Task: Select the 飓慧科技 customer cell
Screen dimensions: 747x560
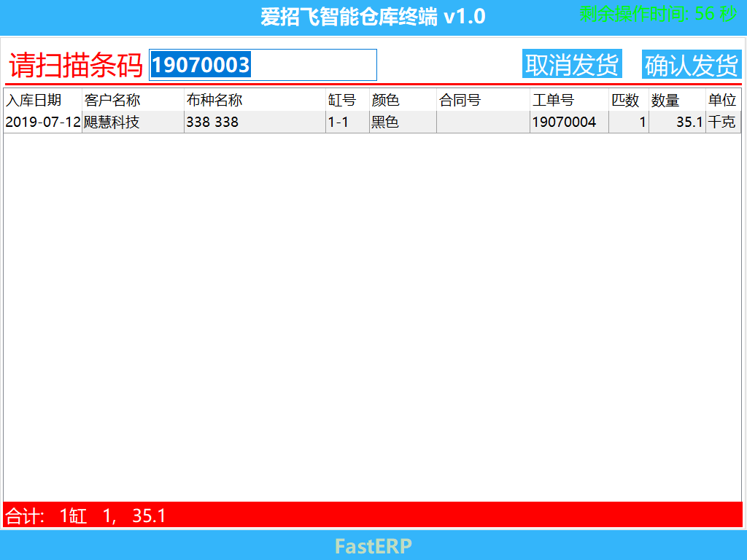Action: (133, 122)
